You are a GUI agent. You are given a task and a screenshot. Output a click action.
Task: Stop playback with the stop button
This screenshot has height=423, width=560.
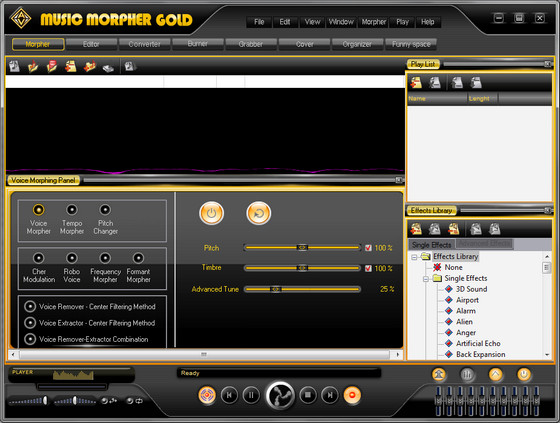point(308,395)
